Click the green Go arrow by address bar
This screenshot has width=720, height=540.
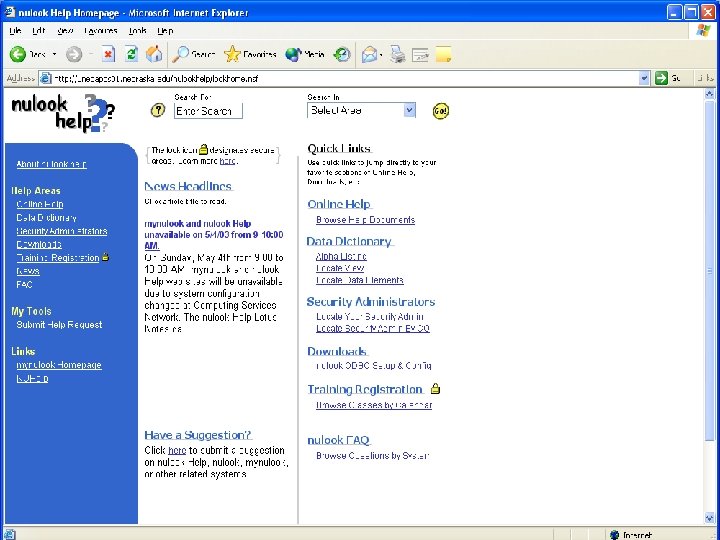(661, 78)
